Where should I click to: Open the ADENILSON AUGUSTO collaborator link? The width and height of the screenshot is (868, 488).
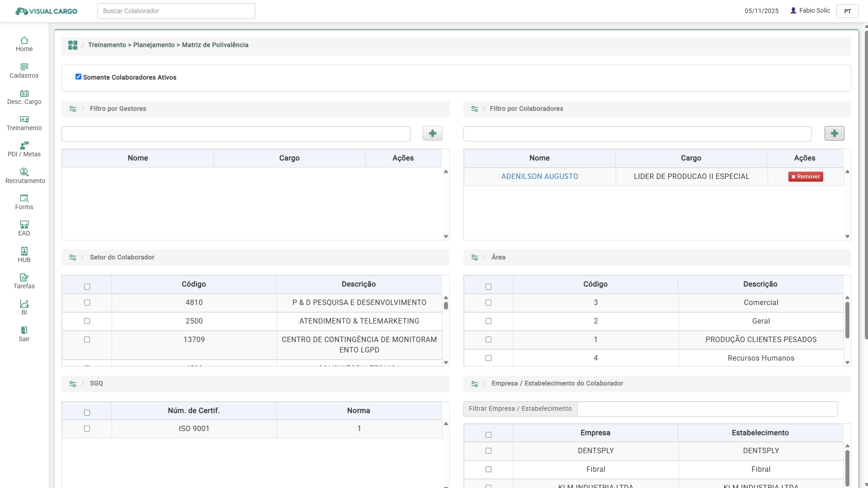tap(539, 177)
